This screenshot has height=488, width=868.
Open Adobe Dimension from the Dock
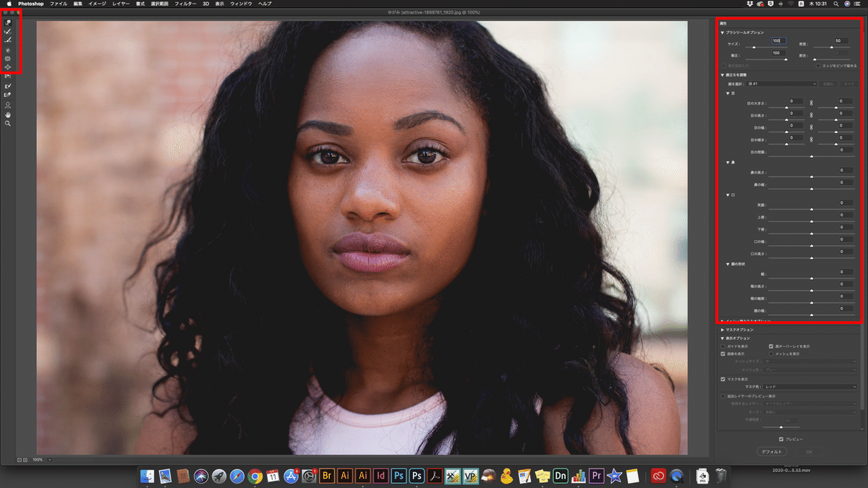(561, 476)
